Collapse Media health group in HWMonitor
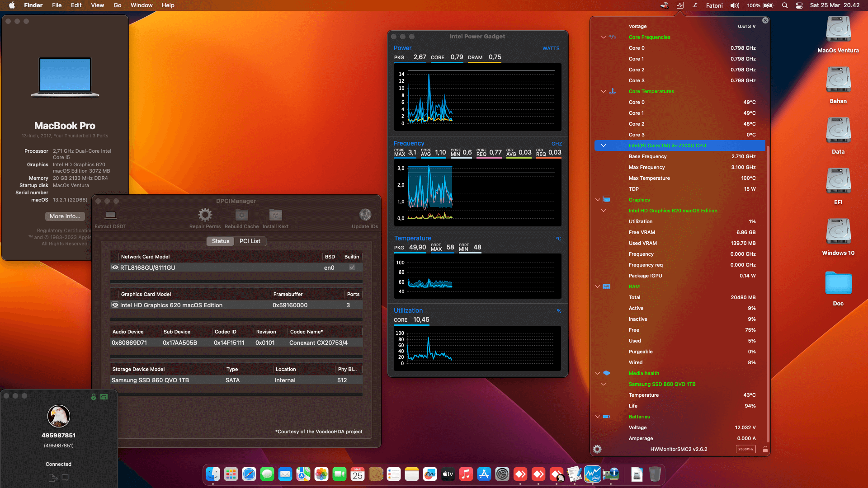The width and height of the screenshot is (868, 488). (x=598, y=373)
